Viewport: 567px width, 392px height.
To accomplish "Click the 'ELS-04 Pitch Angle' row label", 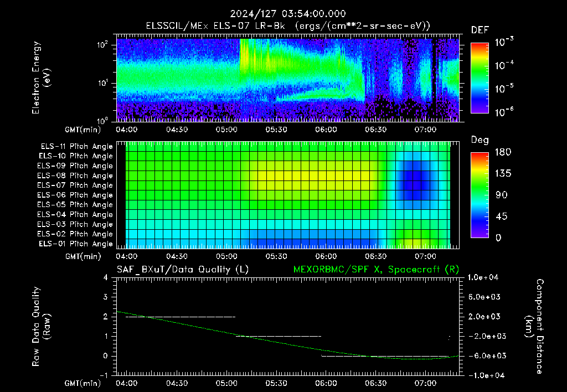I will pos(75,214).
